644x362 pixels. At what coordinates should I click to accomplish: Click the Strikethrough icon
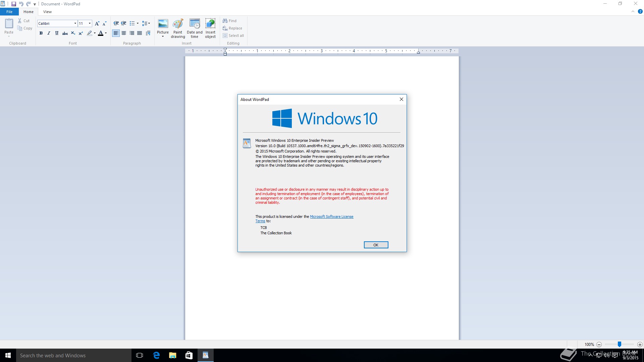(65, 33)
